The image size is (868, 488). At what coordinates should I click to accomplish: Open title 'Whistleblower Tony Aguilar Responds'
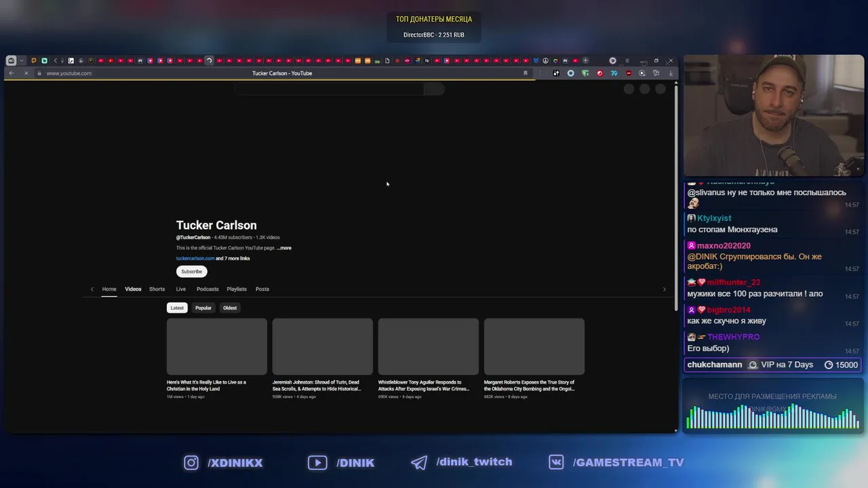click(424, 386)
